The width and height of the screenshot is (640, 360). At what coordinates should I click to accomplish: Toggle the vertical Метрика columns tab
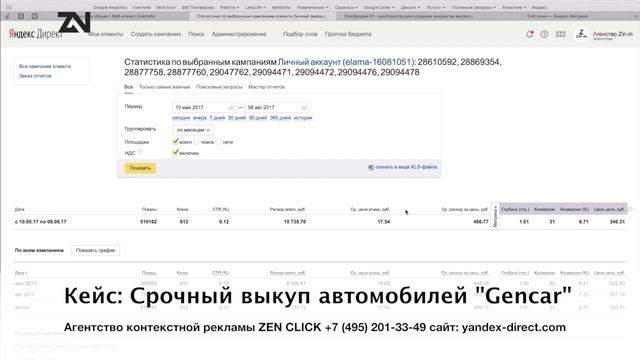click(x=495, y=216)
